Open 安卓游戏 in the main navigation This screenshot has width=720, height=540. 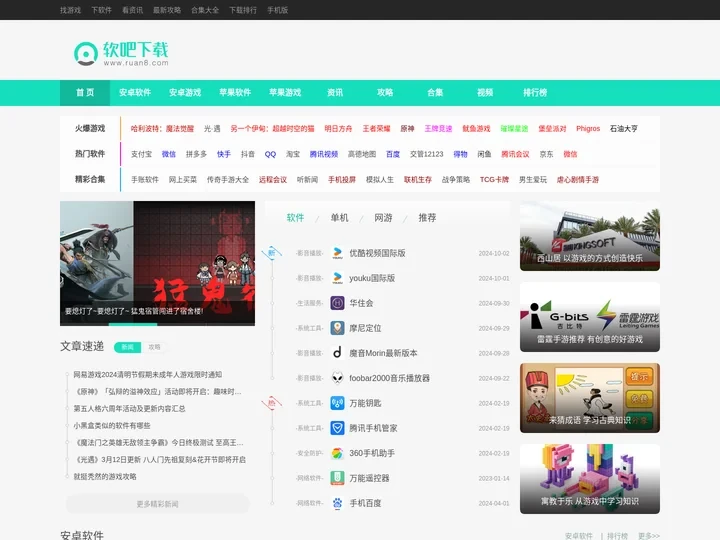[x=185, y=93]
